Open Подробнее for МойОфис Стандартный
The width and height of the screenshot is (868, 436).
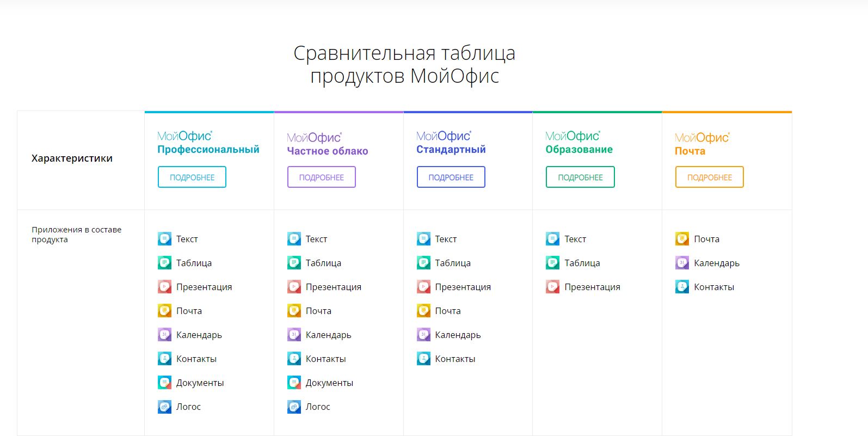pyautogui.click(x=451, y=177)
